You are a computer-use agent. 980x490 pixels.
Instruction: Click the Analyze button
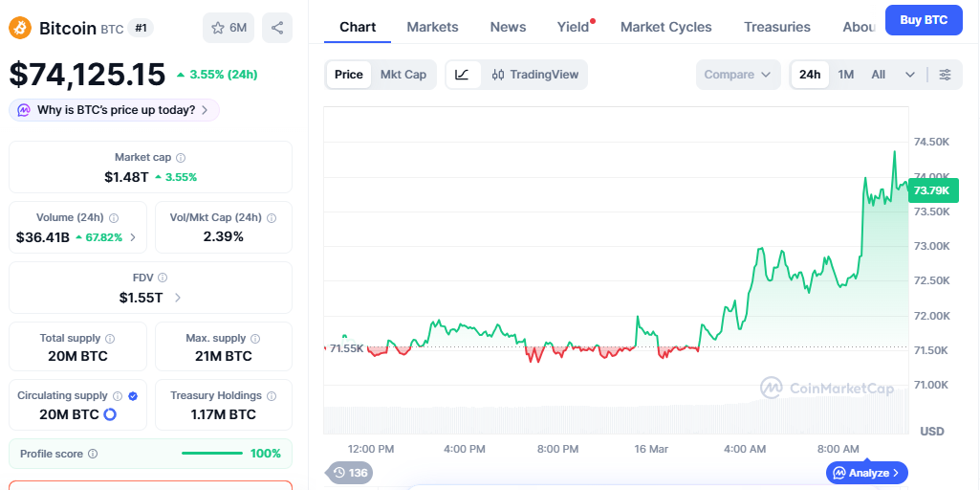point(867,473)
